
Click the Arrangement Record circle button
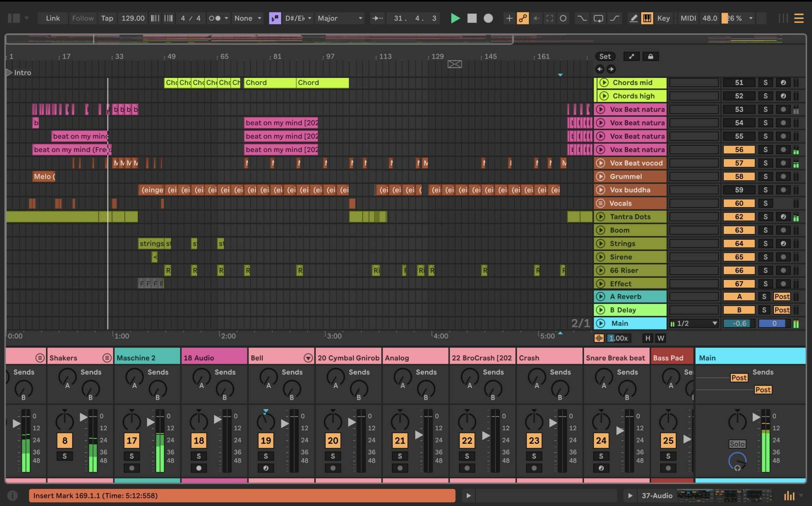[488, 18]
